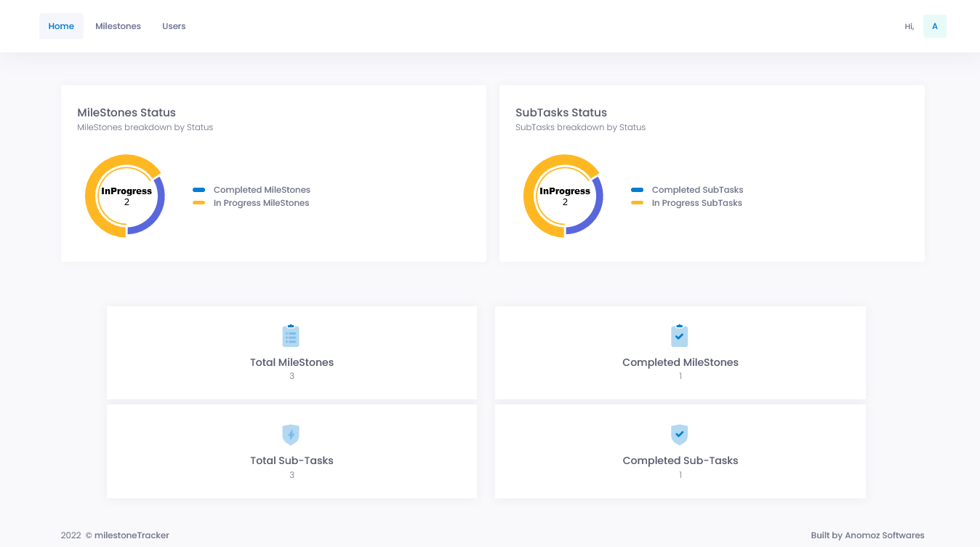The width and height of the screenshot is (980, 547).
Task: Click the 'milestoneTracker' footer link
Action: (x=132, y=535)
